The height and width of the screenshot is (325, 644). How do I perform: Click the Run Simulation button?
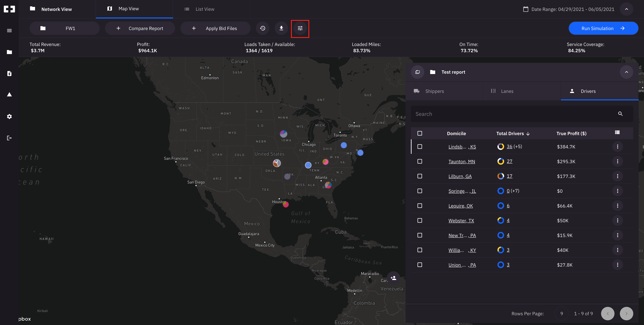pyautogui.click(x=603, y=29)
